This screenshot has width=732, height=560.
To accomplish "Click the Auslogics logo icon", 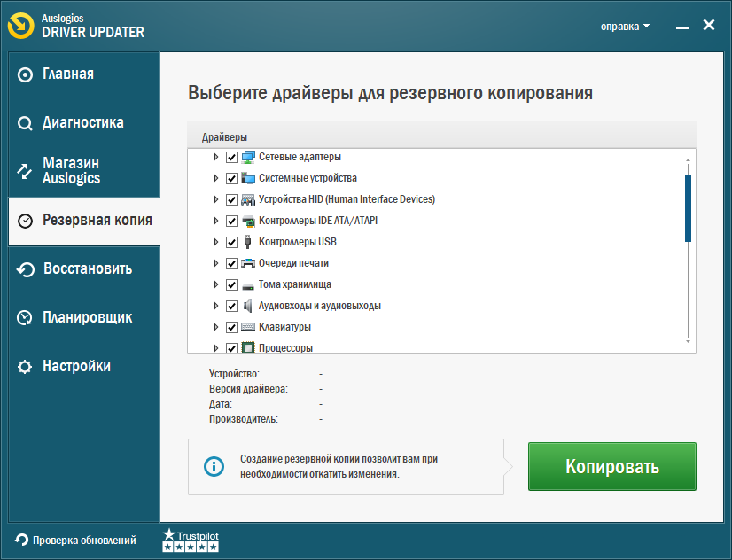I will [x=22, y=26].
